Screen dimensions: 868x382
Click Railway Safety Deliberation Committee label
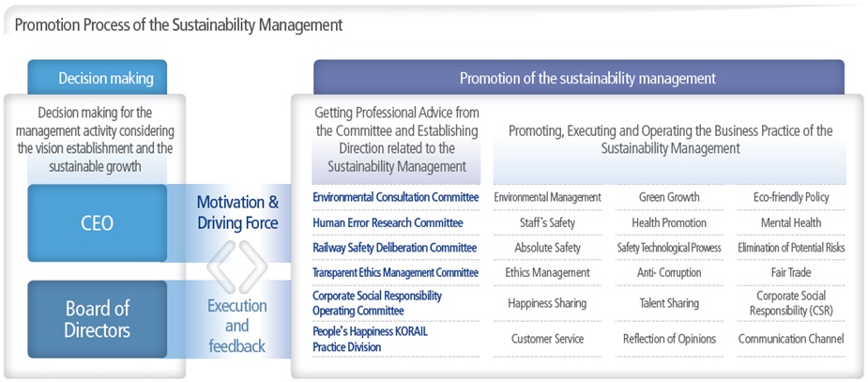(394, 248)
